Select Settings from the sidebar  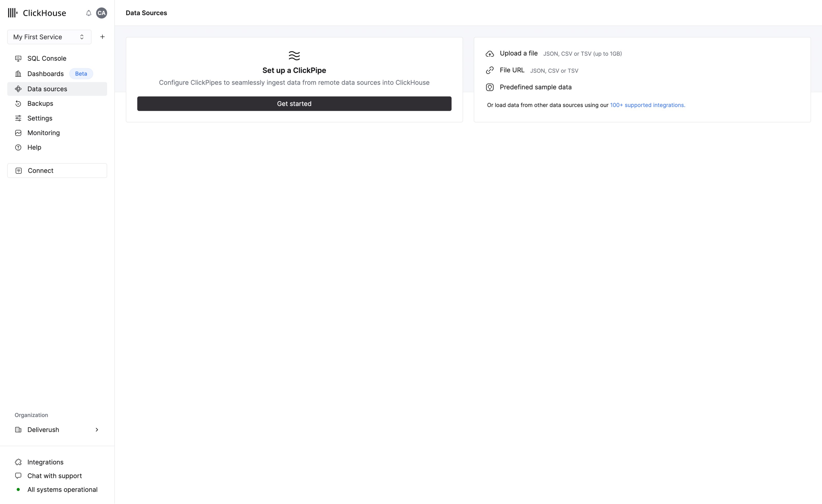coord(39,118)
